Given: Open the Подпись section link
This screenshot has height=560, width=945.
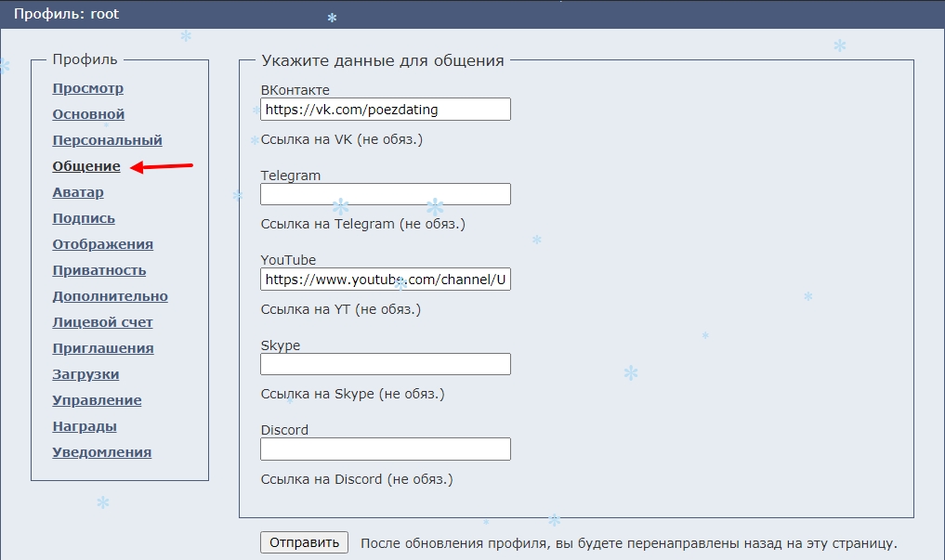Looking at the screenshot, I should point(84,218).
